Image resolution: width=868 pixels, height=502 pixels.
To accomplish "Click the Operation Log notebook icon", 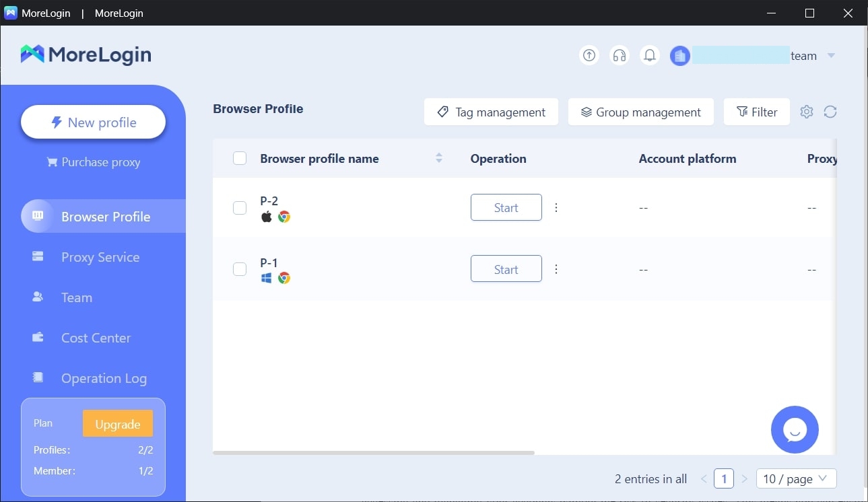I will (38, 378).
